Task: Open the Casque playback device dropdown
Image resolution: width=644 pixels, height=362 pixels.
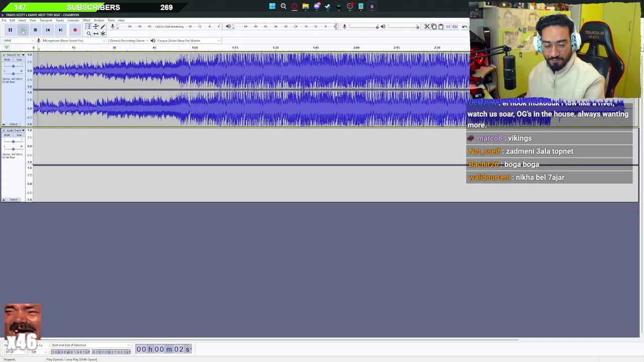Action: click(189, 41)
